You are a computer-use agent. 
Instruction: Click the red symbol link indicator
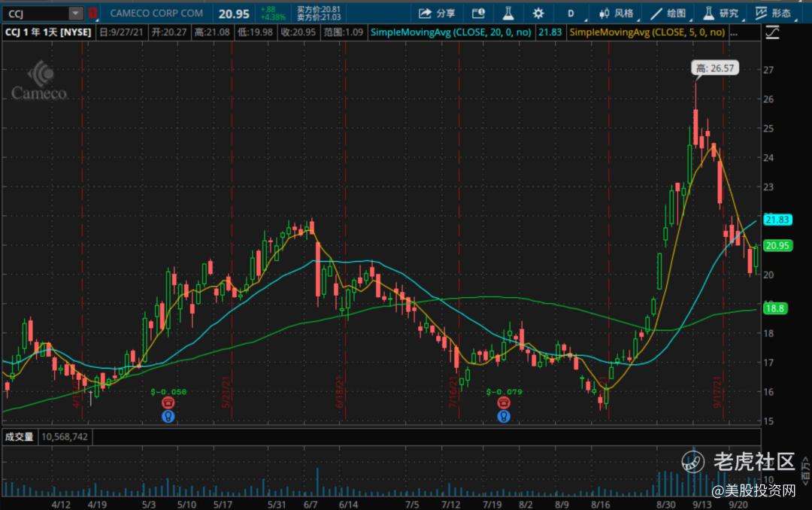click(92, 13)
